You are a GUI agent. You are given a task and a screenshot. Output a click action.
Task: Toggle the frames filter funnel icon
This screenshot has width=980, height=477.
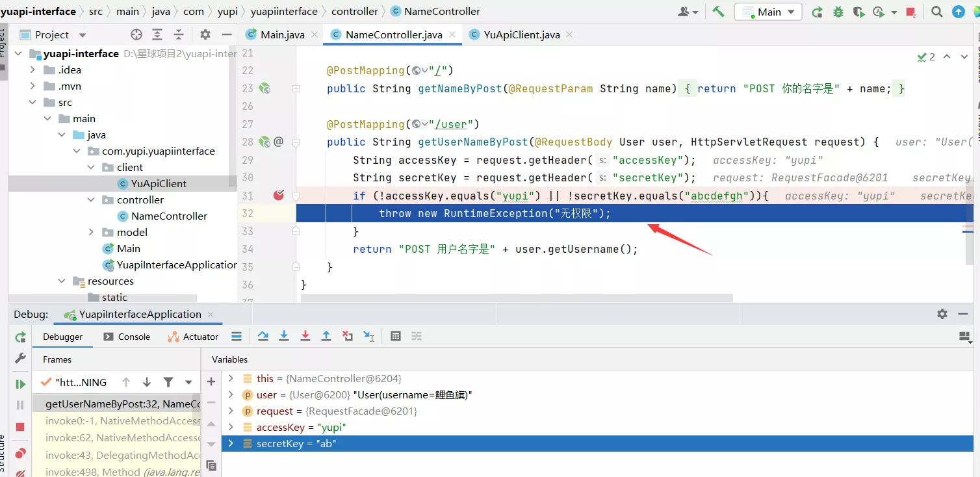click(168, 382)
